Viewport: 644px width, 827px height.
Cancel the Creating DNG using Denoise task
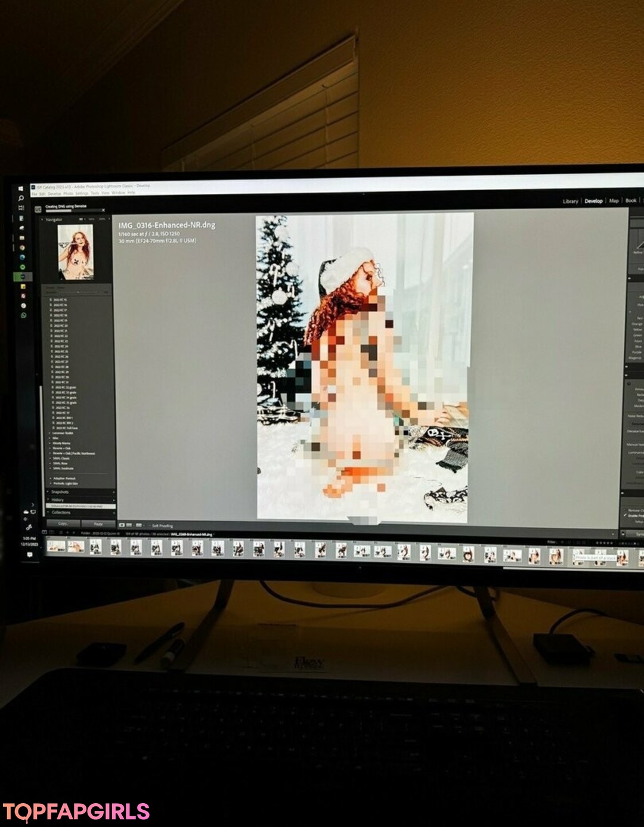pos(103,210)
